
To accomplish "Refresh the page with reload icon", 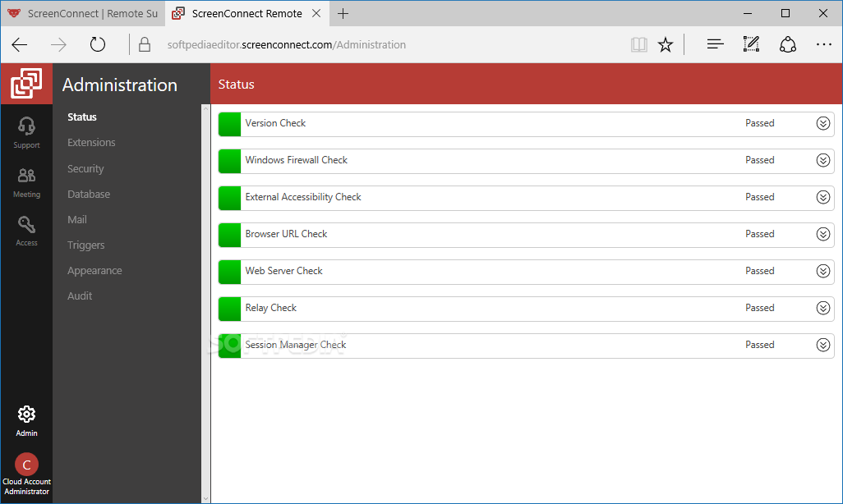I will (x=97, y=44).
